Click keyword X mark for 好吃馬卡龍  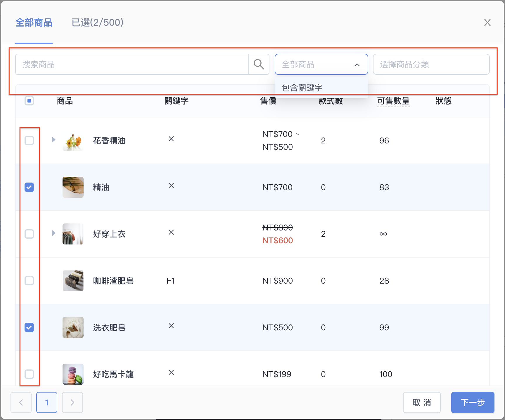[171, 372]
